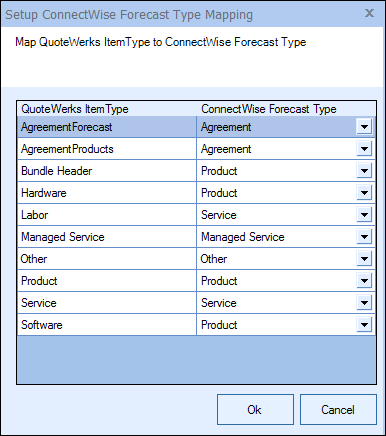Expand the Managed Service row dropdown arrow
The width and height of the screenshot is (386, 436).
click(364, 237)
